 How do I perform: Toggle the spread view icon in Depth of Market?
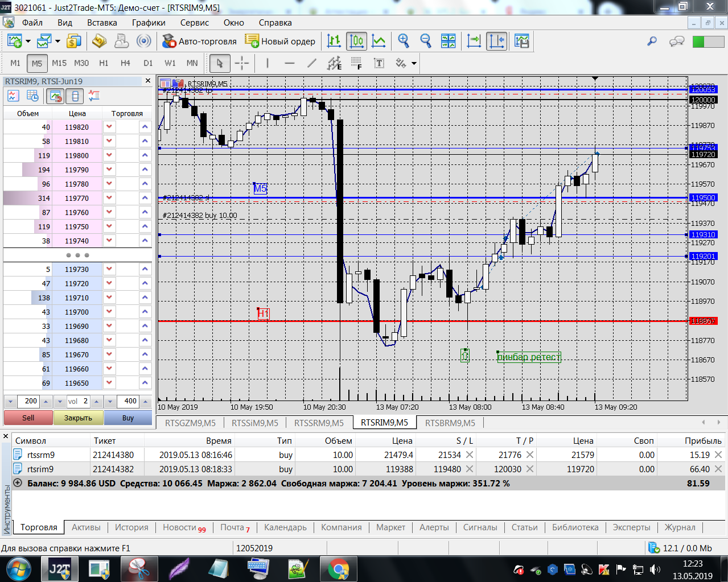(x=94, y=96)
